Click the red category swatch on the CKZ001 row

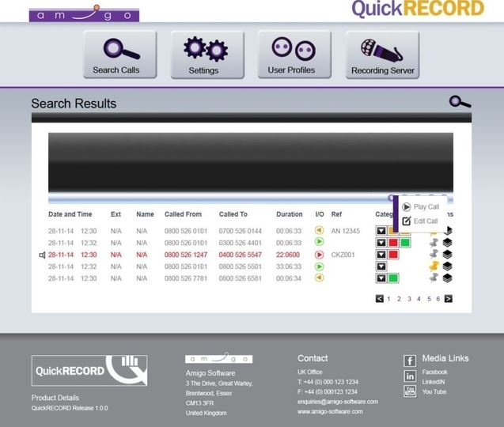[393, 255]
